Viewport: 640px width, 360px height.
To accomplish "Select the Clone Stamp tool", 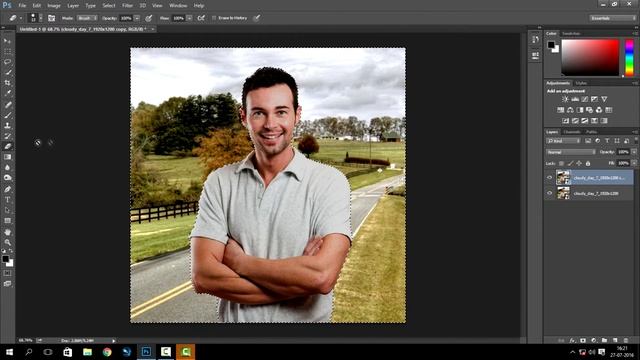I will click(7, 126).
